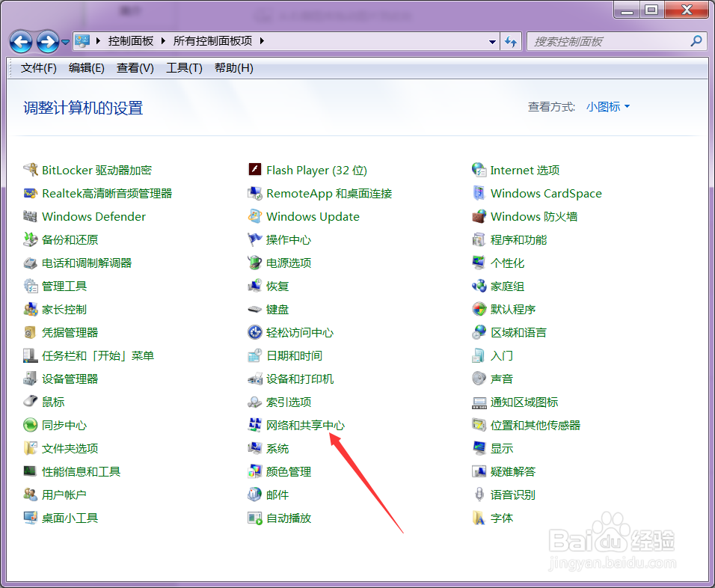Open 用户帐户 settings
Viewport: 715px width, 588px height.
click(x=64, y=494)
